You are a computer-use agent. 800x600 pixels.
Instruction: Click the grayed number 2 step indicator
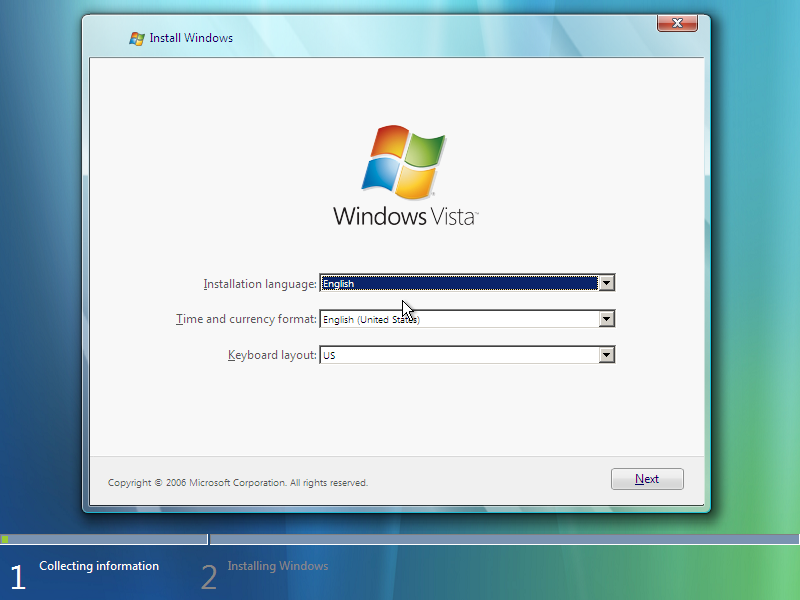click(208, 576)
